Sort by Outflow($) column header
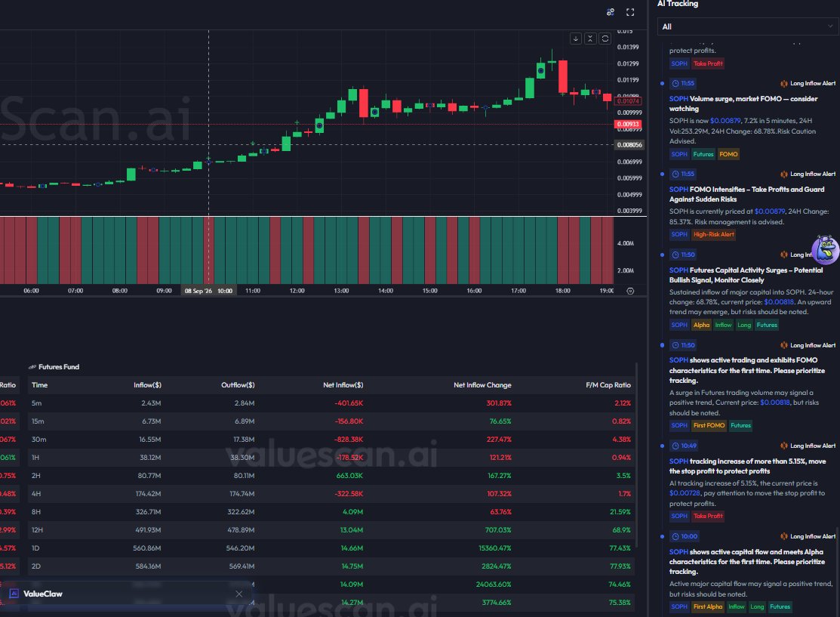The height and width of the screenshot is (617, 840). point(238,385)
